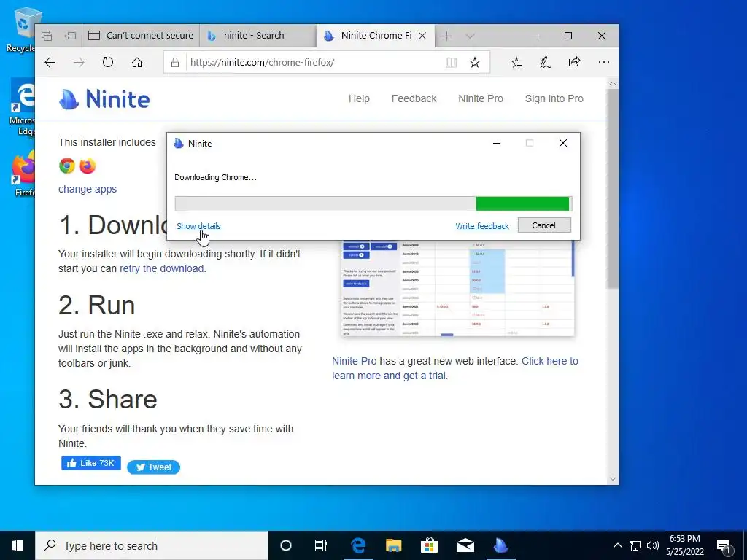Select the Firefox desktop shortcut
This screenshot has width=747, height=560.
24,174
